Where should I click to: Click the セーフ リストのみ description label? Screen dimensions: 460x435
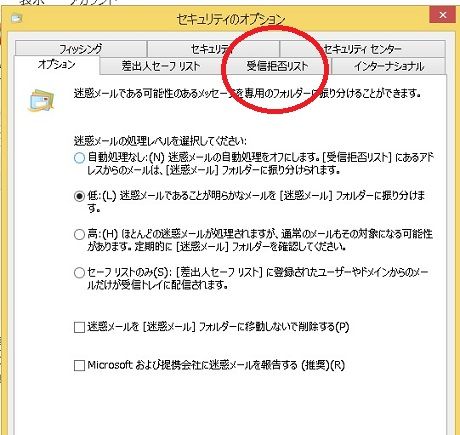[x=258, y=279]
